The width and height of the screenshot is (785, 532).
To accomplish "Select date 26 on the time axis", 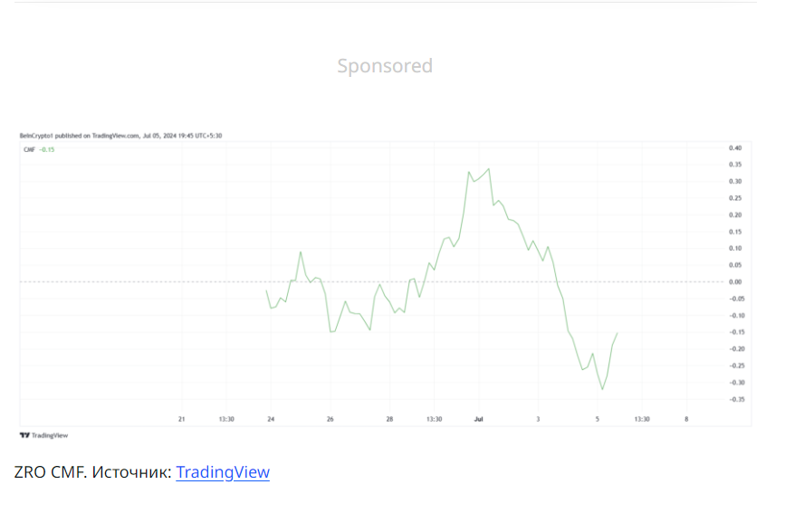I will (330, 419).
